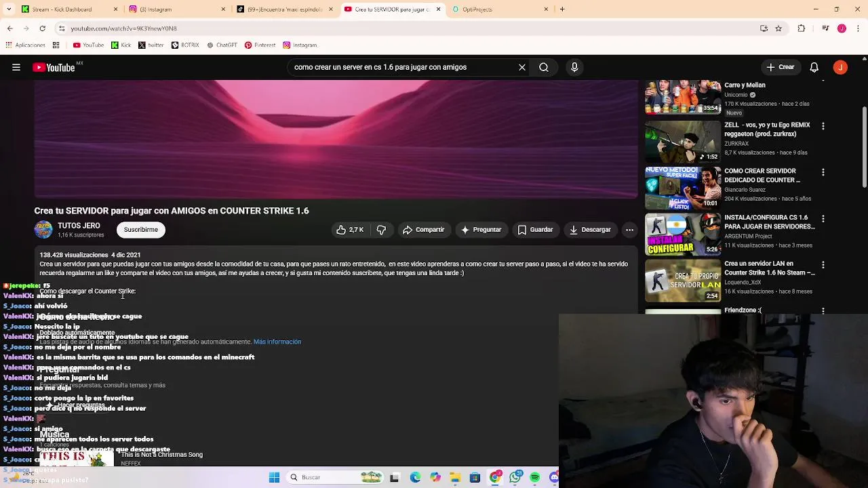Open twitter bookmark
The height and width of the screenshot is (488, 868).
pos(151,45)
